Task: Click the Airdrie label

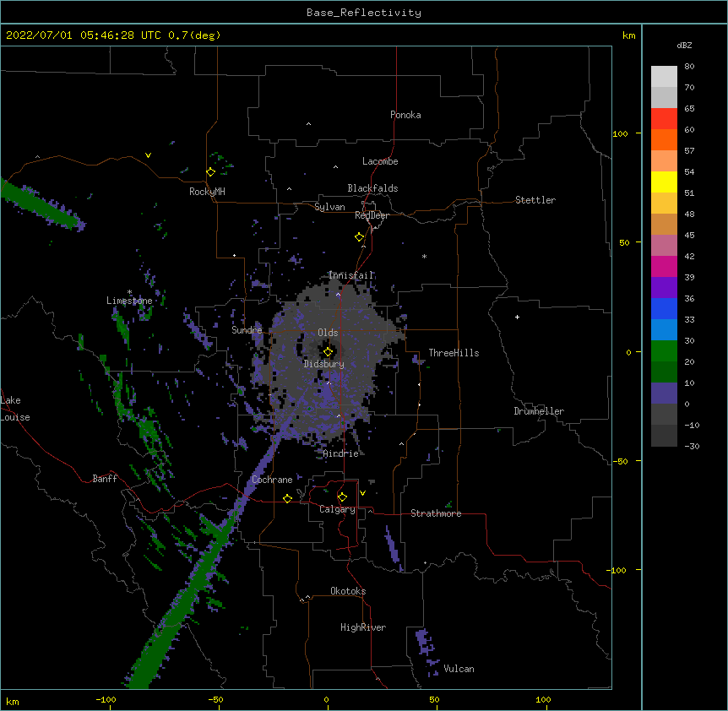Action: coord(340,453)
